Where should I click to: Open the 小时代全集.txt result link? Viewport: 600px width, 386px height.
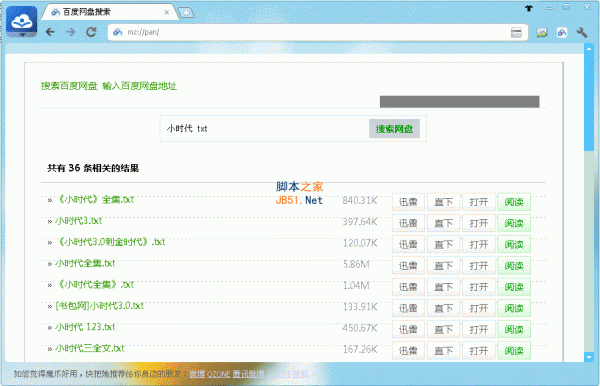[85, 264]
